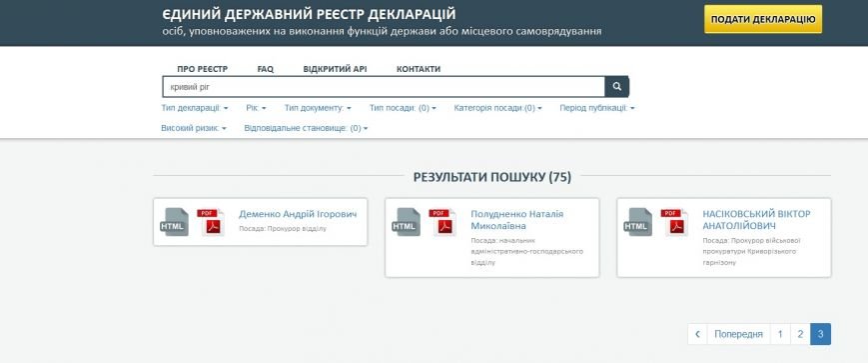Go back using the pagination left chevron

(697, 334)
